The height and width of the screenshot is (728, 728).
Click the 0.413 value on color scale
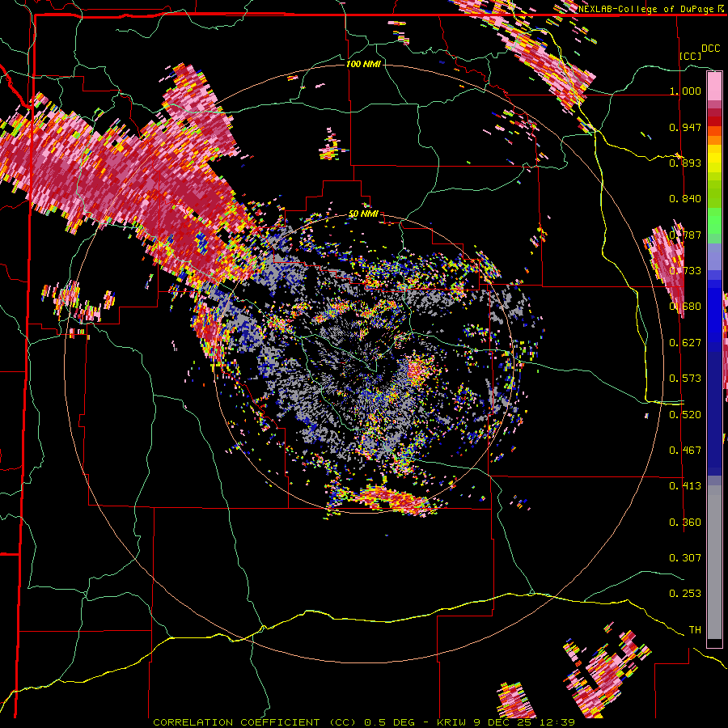685,486
